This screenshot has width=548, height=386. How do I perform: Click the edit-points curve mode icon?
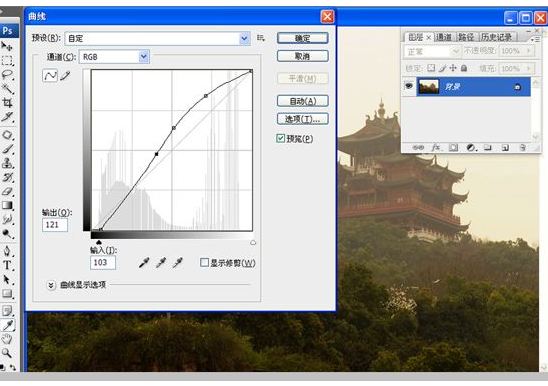coord(50,76)
